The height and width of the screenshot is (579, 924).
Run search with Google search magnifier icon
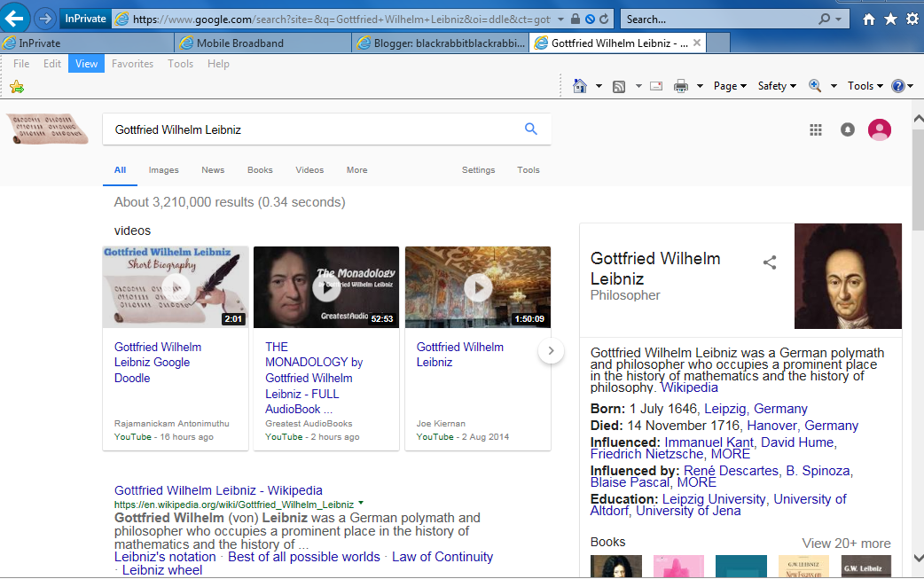(531, 129)
